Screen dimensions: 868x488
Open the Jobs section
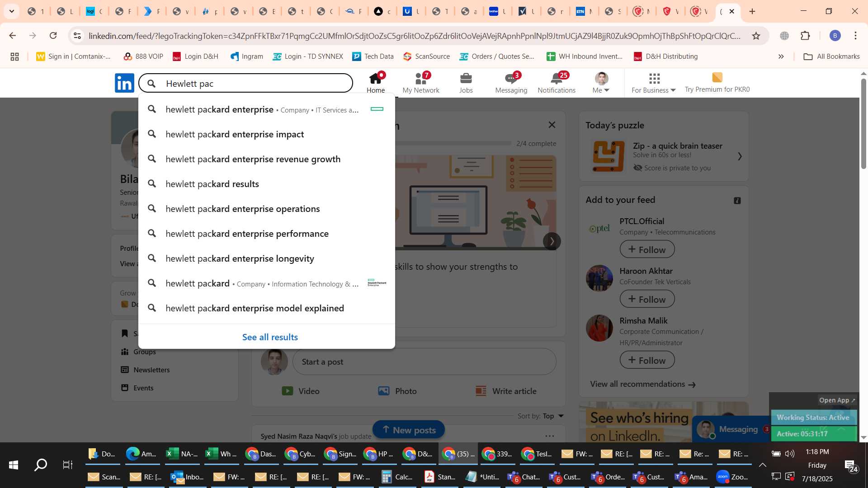pos(466,83)
